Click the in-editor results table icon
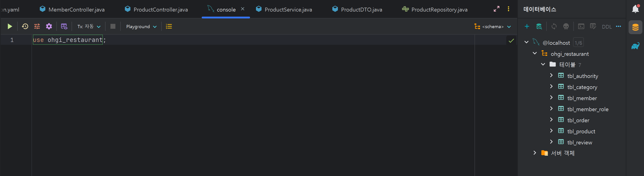Screen dimensions: 644x176 [64, 26]
